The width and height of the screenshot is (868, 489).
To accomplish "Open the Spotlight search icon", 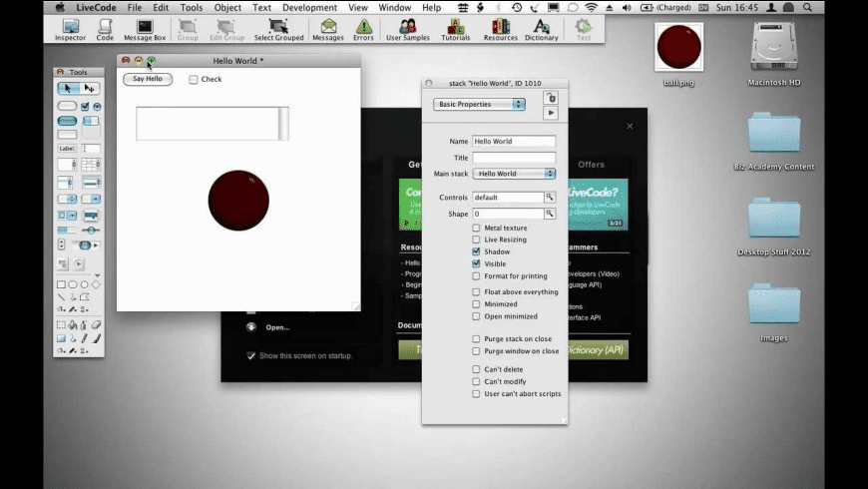I will pyautogui.click(x=808, y=7).
